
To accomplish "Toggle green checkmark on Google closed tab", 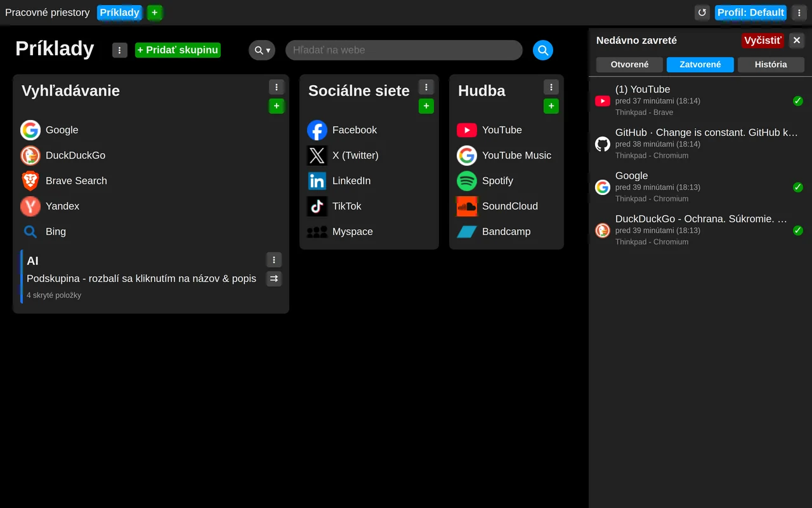I will [798, 187].
